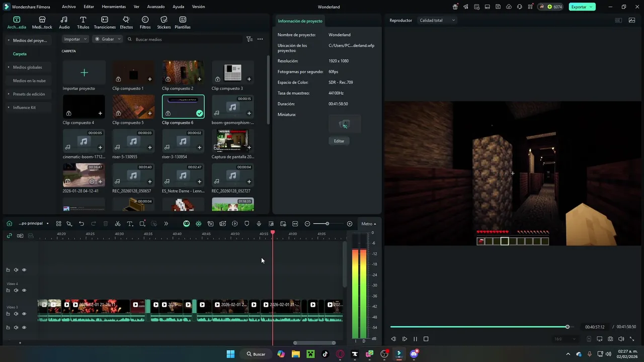This screenshot has height=362, width=644.
Task: Toggle the green AI face button in timeline toolbar
Action: (186, 224)
